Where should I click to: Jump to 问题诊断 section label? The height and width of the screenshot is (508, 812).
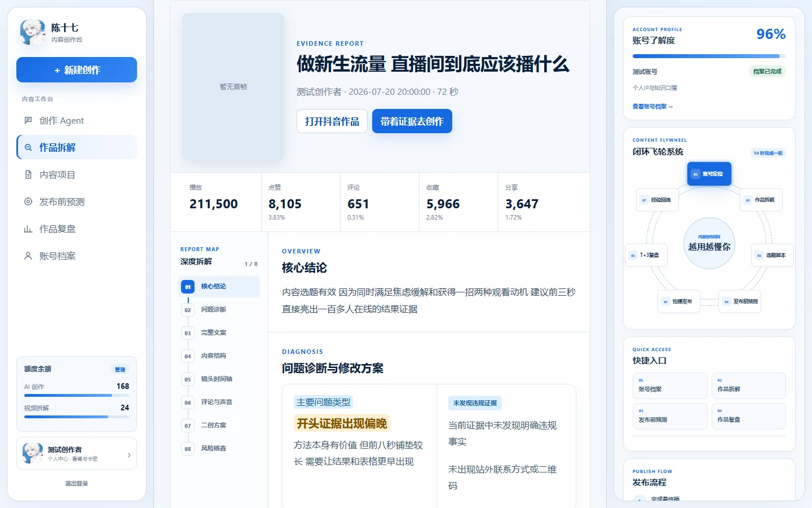(214, 309)
